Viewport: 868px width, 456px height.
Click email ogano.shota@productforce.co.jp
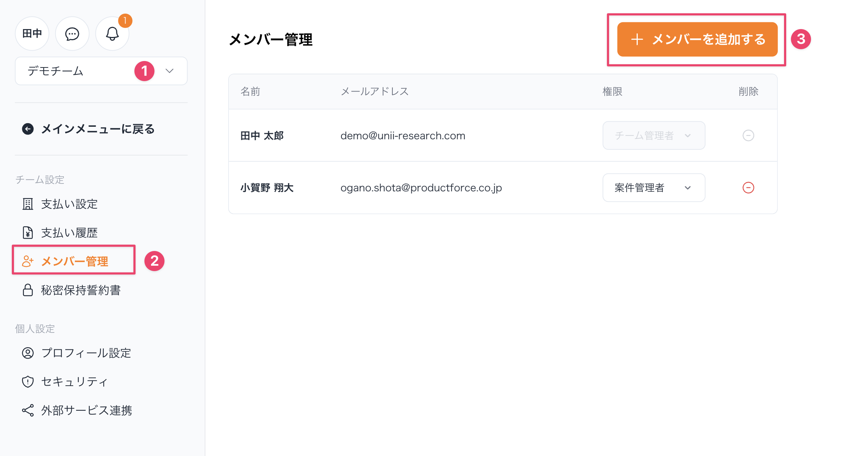tap(421, 188)
